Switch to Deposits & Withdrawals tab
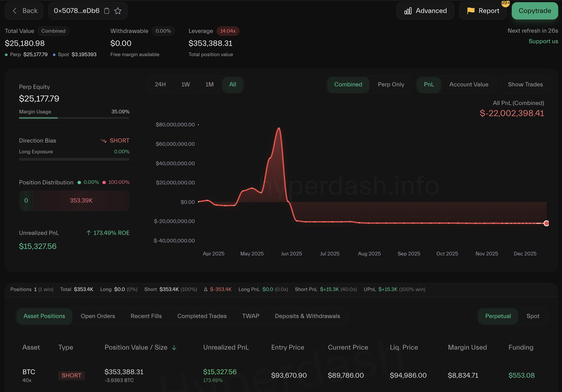This screenshot has width=562, height=392. click(307, 316)
